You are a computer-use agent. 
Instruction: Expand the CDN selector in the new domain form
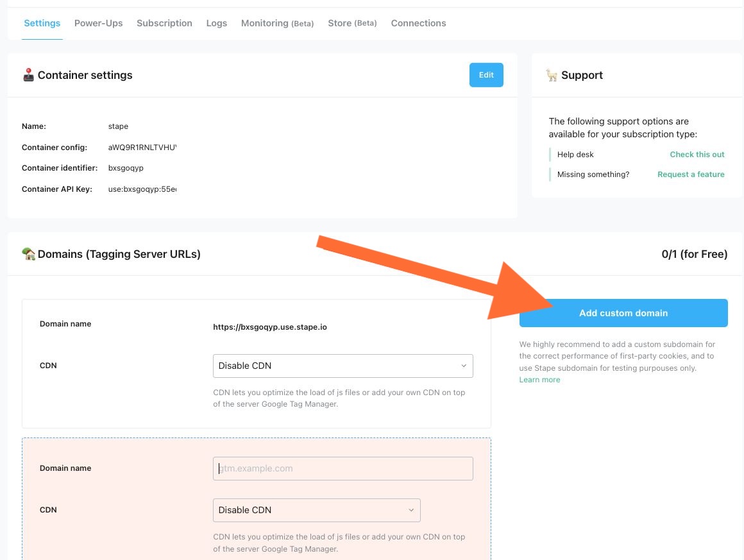click(x=316, y=509)
